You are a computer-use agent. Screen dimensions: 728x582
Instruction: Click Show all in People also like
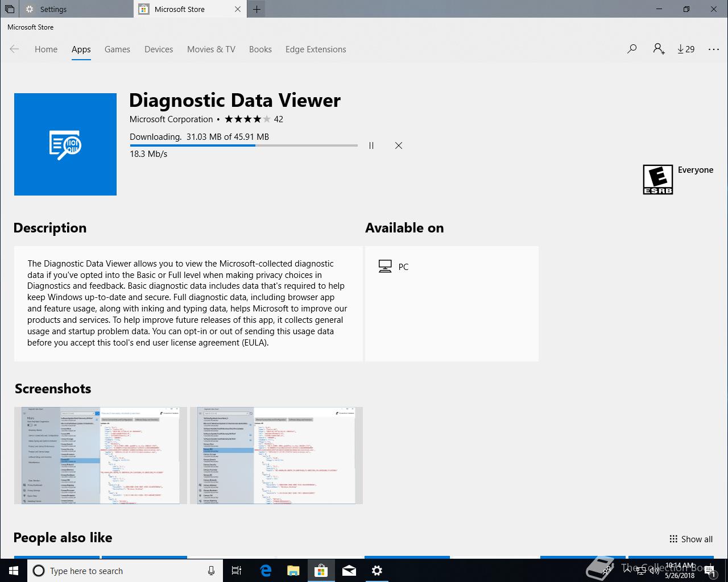(x=691, y=539)
